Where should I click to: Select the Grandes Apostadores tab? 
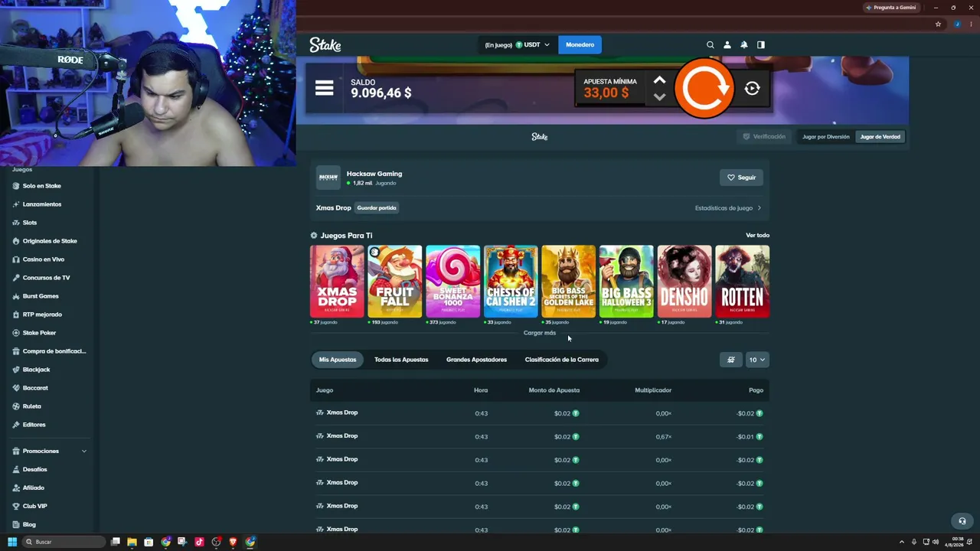click(x=476, y=360)
